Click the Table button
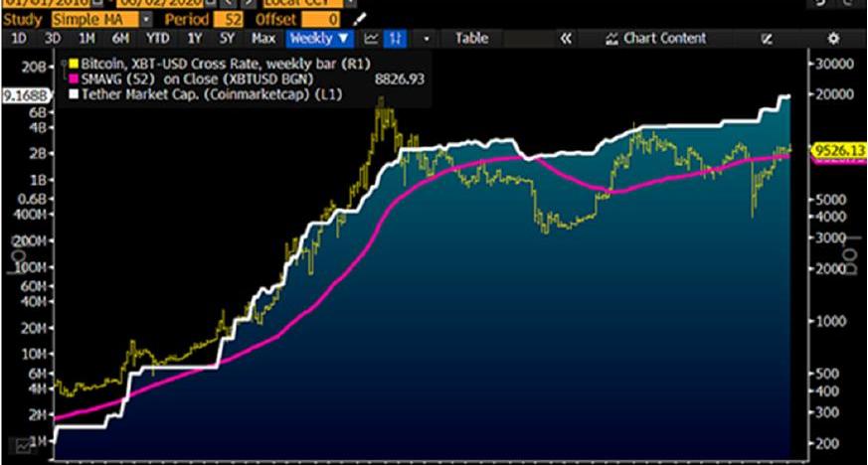868x465 pixels. pyautogui.click(x=471, y=39)
